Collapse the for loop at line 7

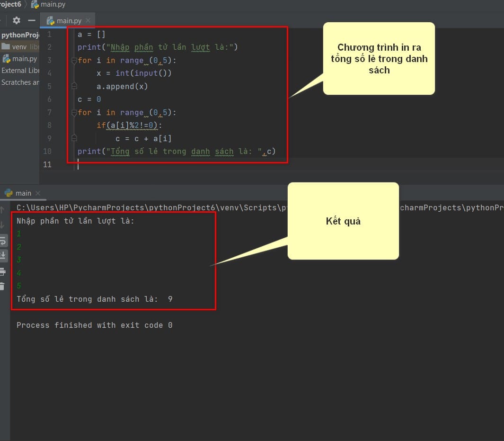pos(74,113)
